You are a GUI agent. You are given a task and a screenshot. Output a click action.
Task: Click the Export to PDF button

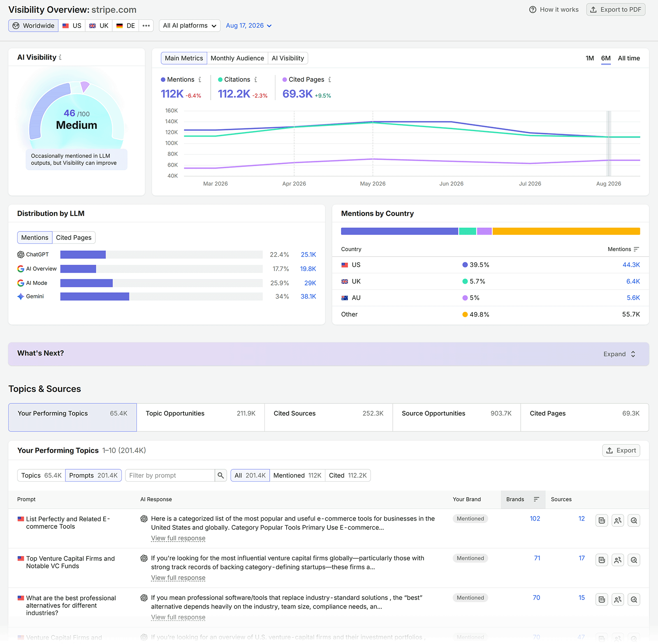coord(616,9)
